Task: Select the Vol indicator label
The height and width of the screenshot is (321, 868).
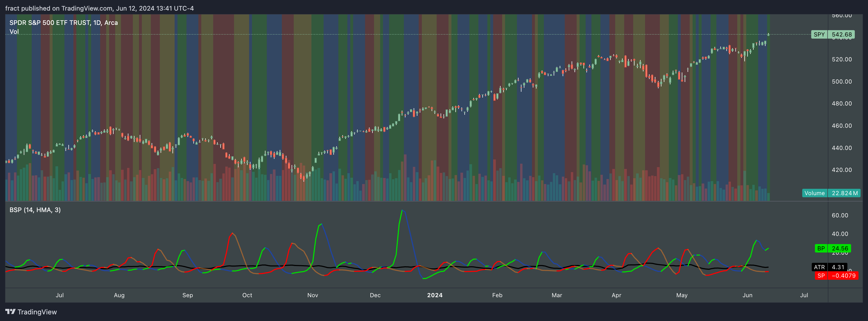Action: pyautogui.click(x=14, y=32)
